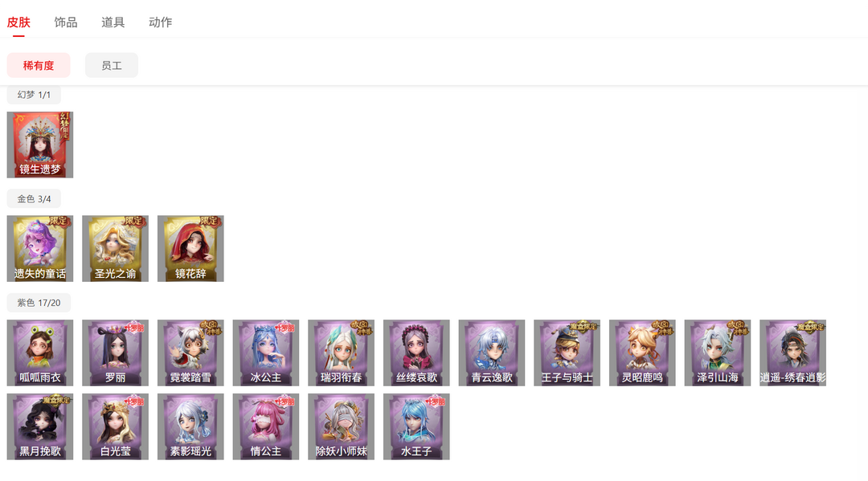The width and height of the screenshot is (868, 481).
Task: Filter by 稀有度
Action: (39, 65)
